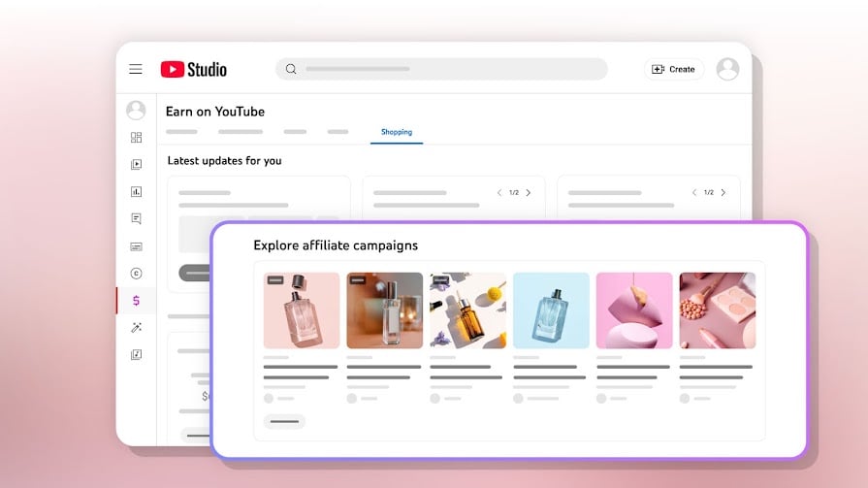Select the Earn dollar sign sidebar icon
The height and width of the screenshot is (488, 868).
tap(136, 300)
